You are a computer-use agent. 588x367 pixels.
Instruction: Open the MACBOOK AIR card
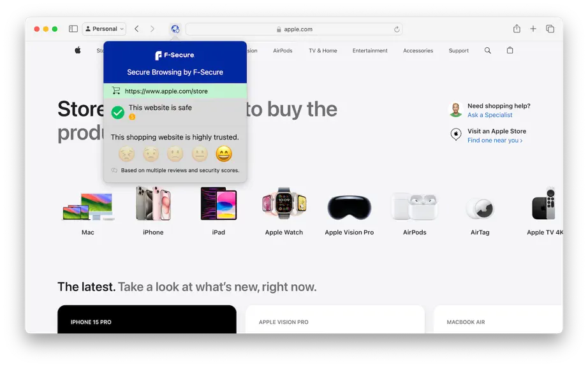498,319
